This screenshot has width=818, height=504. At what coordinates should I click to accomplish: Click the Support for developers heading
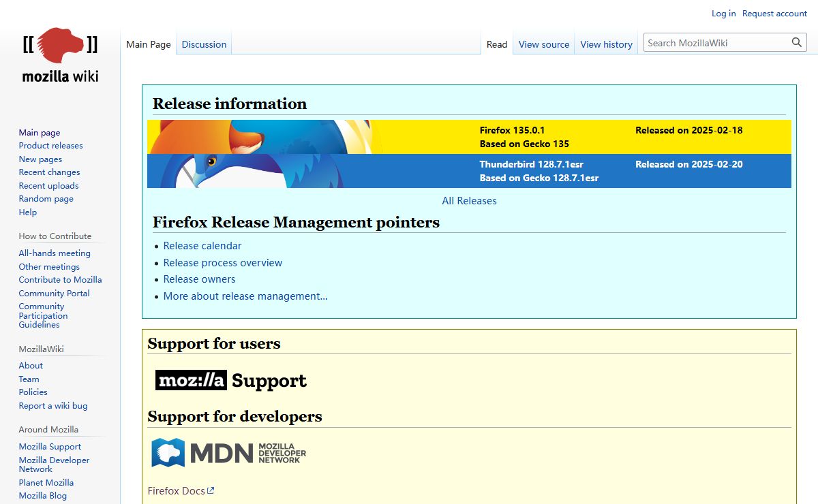[x=234, y=416]
